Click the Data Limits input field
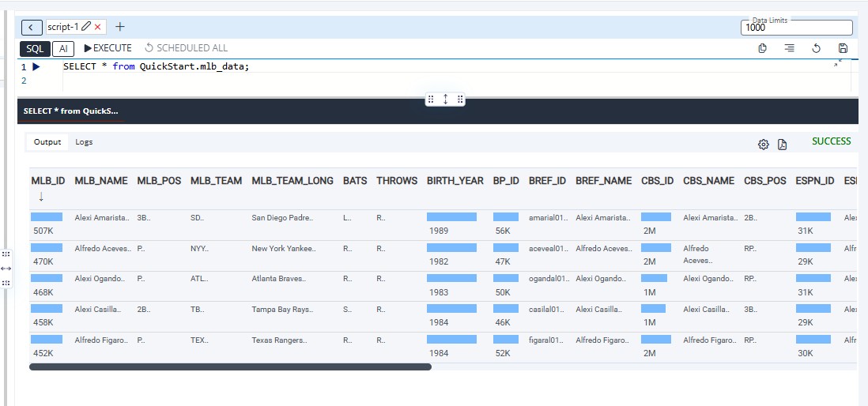The width and height of the screenshot is (868, 406). pos(796,28)
